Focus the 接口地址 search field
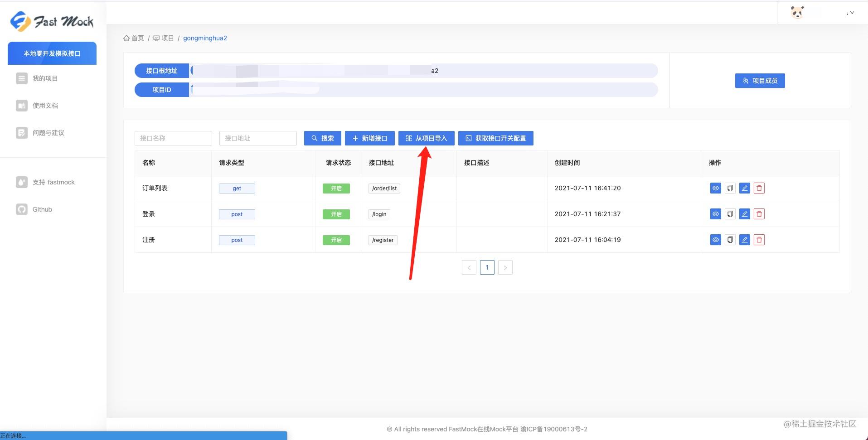Screen dimensions: 868x440 (x=258, y=138)
